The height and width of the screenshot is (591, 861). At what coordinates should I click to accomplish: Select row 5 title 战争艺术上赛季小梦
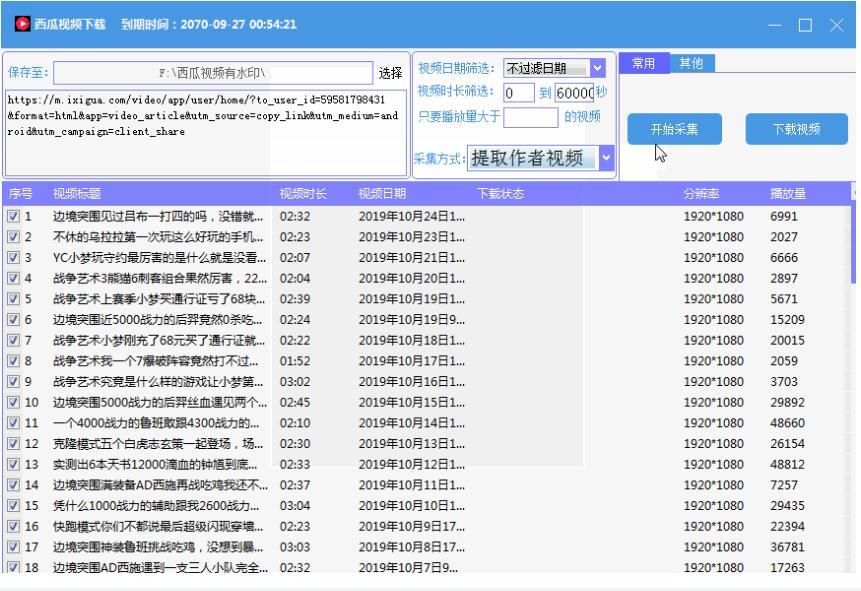[159, 299]
